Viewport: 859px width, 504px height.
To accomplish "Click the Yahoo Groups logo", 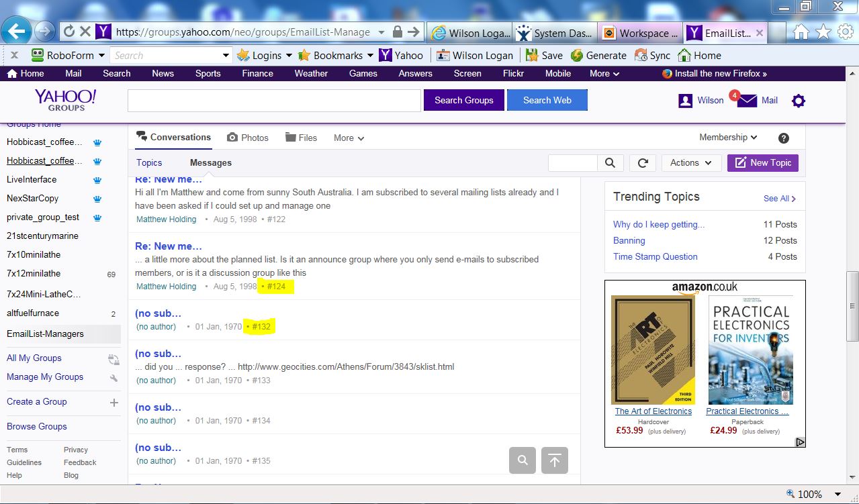I will [66, 100].
